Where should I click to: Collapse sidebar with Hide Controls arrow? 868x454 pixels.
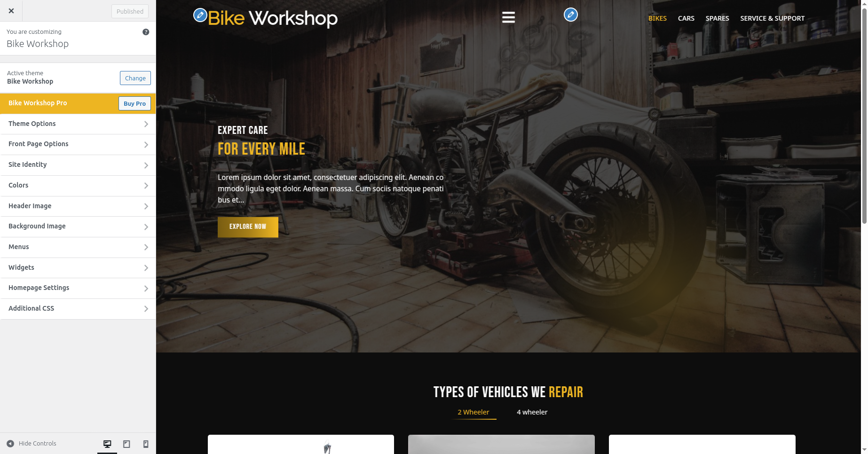click(10, 444)
